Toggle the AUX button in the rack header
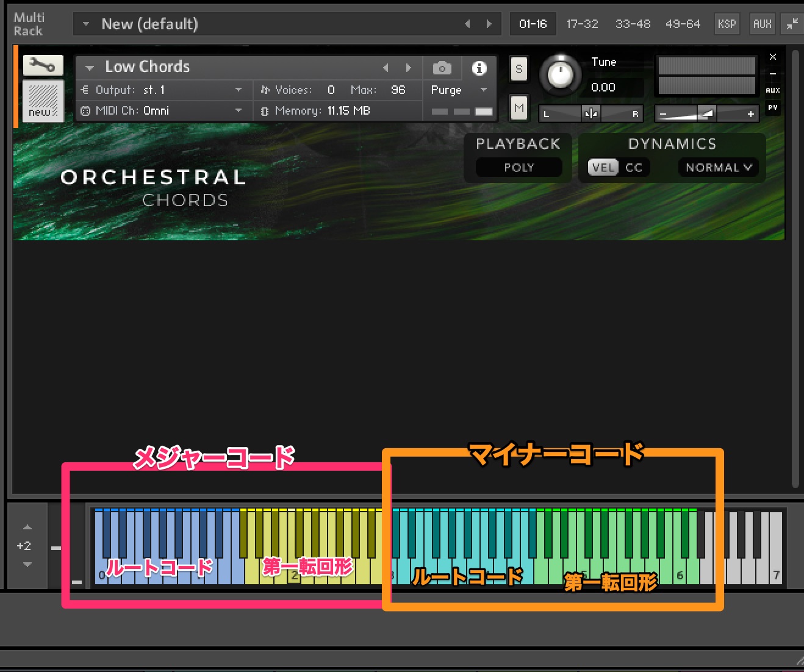804x672 pixels. (x=762, y=24)
